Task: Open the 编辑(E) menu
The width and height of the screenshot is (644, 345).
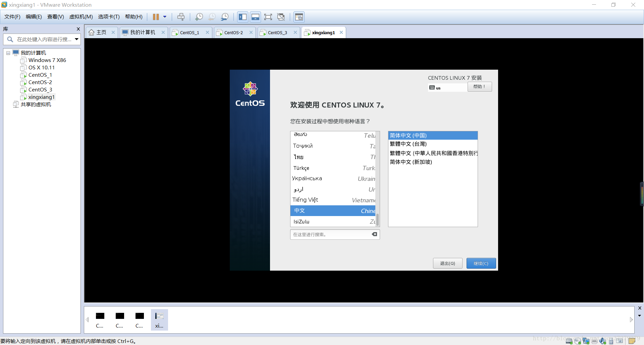Action: coord(34,17)
